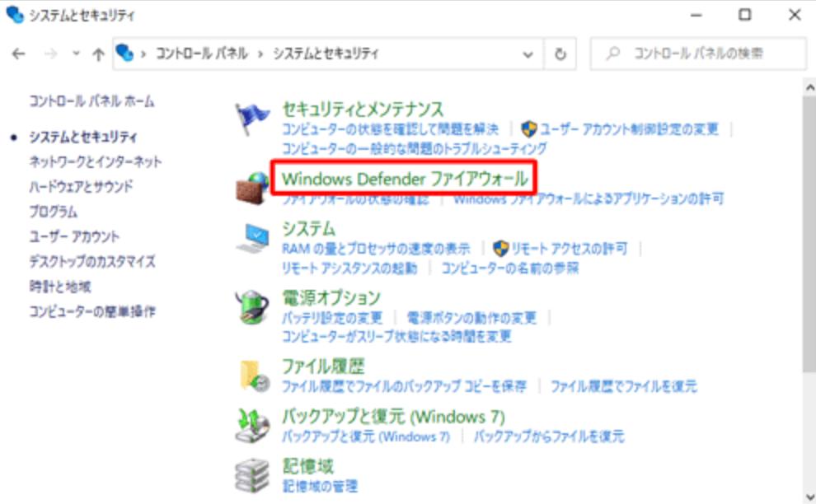Screen dimensions: 816x504
Task: Click the shield icon beside リモート アクセスの許可
Action: tap(500, 248)
